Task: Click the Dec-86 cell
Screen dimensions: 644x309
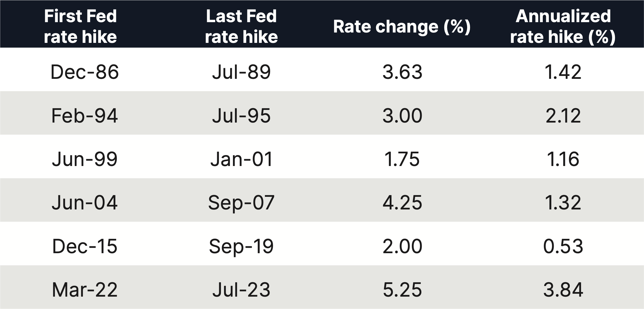Action: 85,72
